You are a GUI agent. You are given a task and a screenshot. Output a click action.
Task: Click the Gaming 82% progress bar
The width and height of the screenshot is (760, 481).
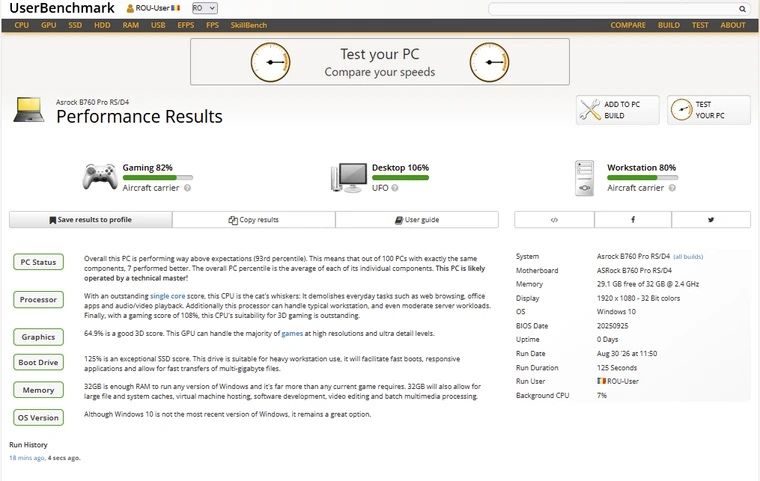coord(158,177)
